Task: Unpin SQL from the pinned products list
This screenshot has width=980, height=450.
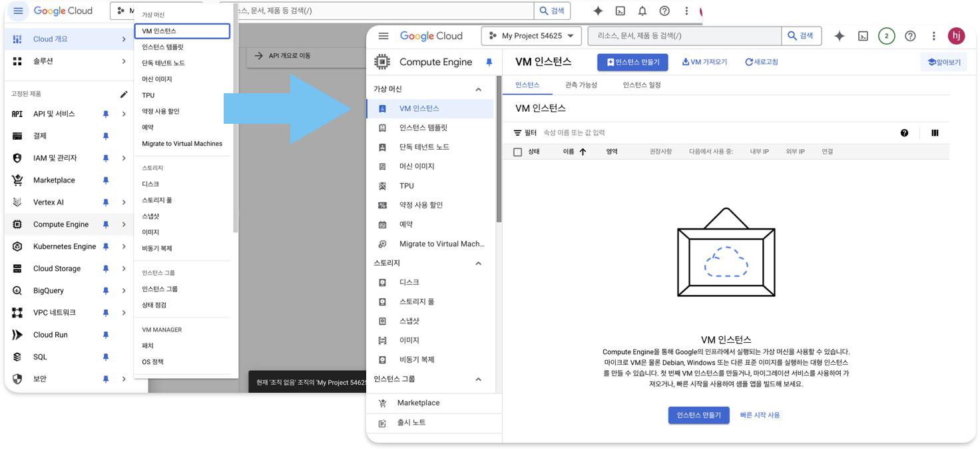Action: click(x=105, y=357)
